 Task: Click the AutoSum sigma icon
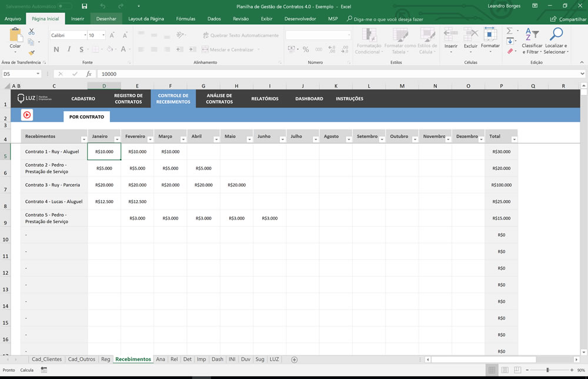(510, 31)
